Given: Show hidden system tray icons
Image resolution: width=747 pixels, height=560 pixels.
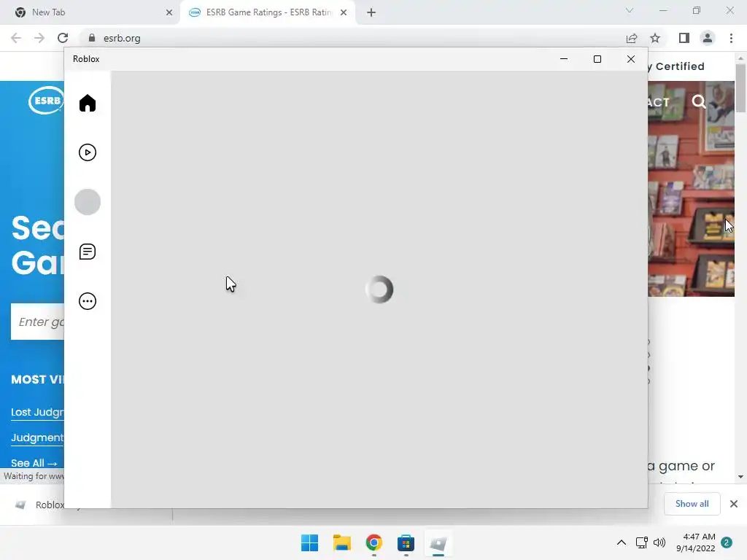Looking at the screenshot, I should pyautogui.click(x=622, y=542).
